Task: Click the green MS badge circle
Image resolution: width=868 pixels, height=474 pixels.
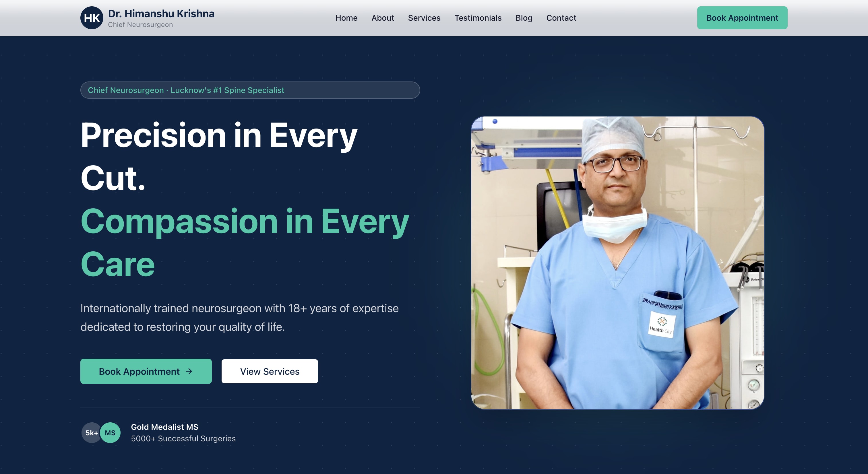Action: coord(110,433)
